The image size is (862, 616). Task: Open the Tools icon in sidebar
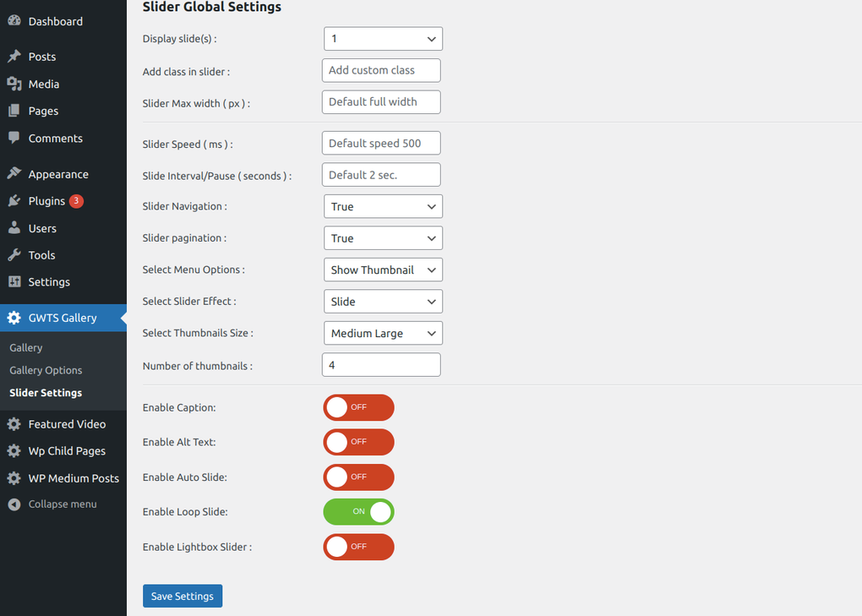click(15, 254)
